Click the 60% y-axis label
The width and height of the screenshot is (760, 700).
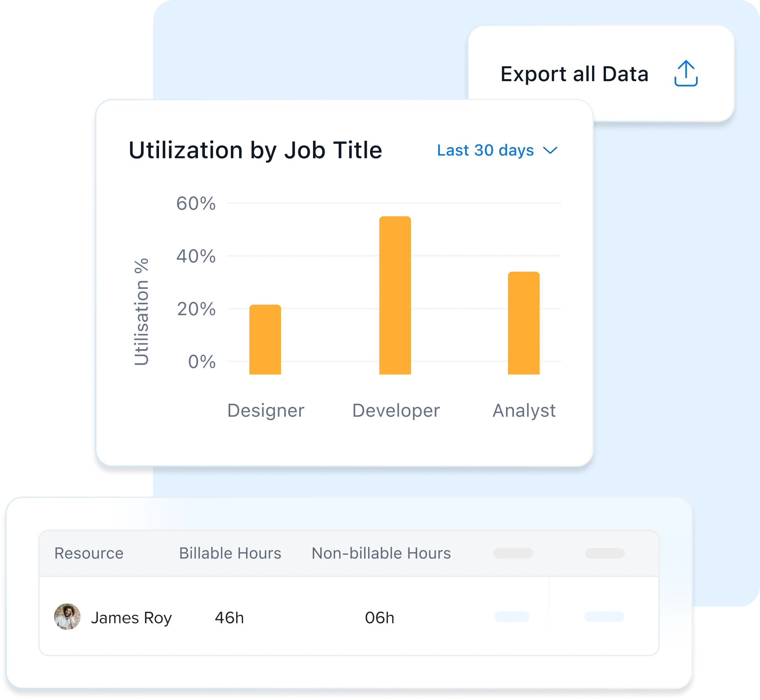pos(196,204)
